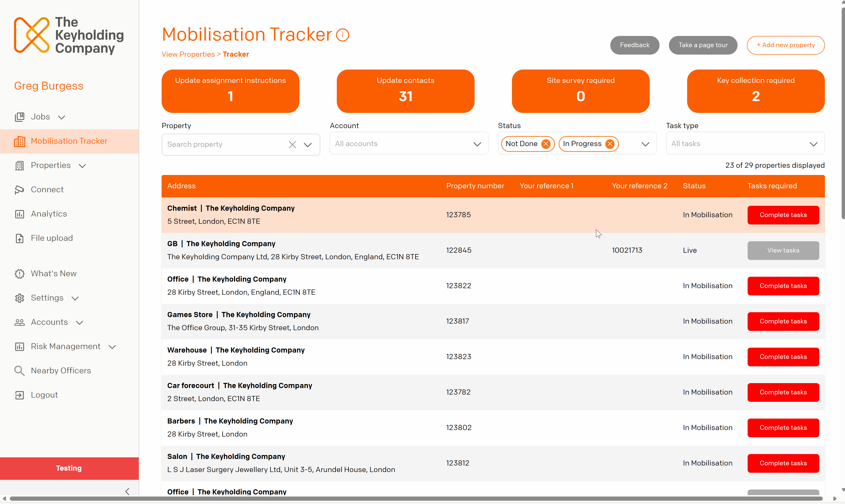The image size is (845, 504).
Task: Open the All tasks dropdown
Action: pyautogui.click(x=746, y=144)
